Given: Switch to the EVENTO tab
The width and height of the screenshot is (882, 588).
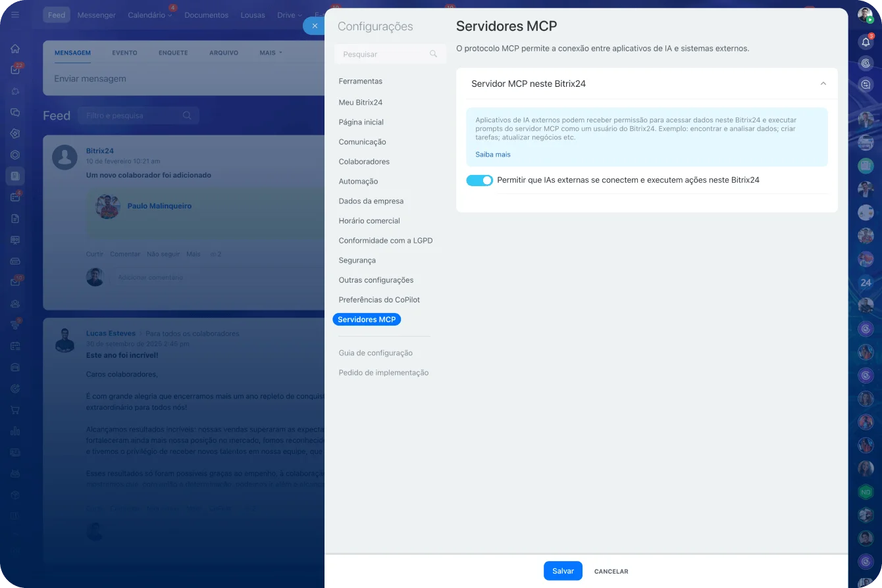Looking at the screenshot, I should [124, 53].
